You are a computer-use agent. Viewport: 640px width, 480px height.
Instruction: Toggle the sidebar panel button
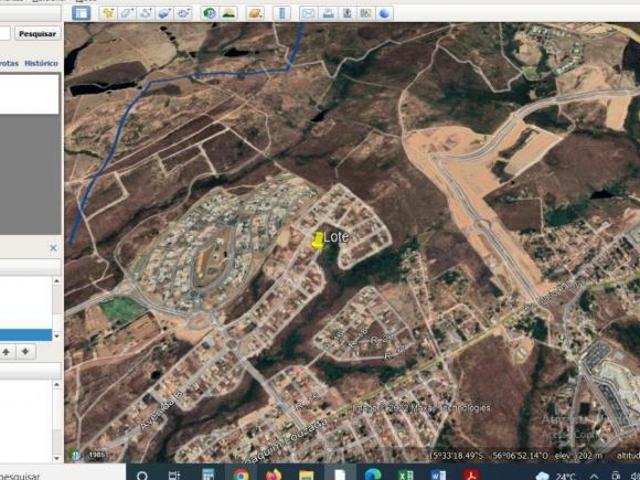pos(81,13)
